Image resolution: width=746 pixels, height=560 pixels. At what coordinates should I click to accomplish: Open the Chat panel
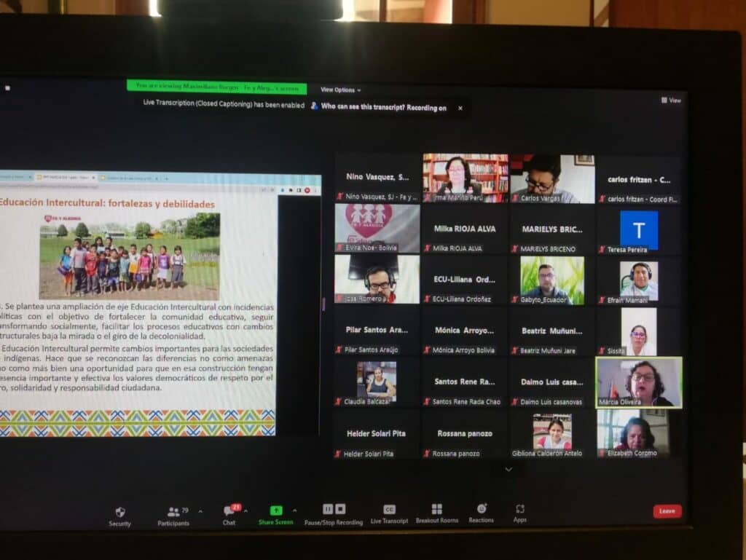click(x=229, y=516)
